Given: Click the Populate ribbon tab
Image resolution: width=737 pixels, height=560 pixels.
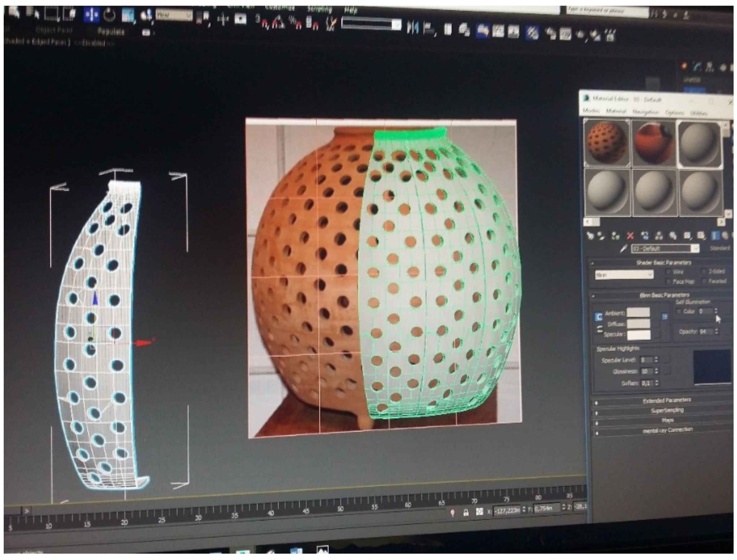Looking at the screenshot, I should tap(111, 32).
